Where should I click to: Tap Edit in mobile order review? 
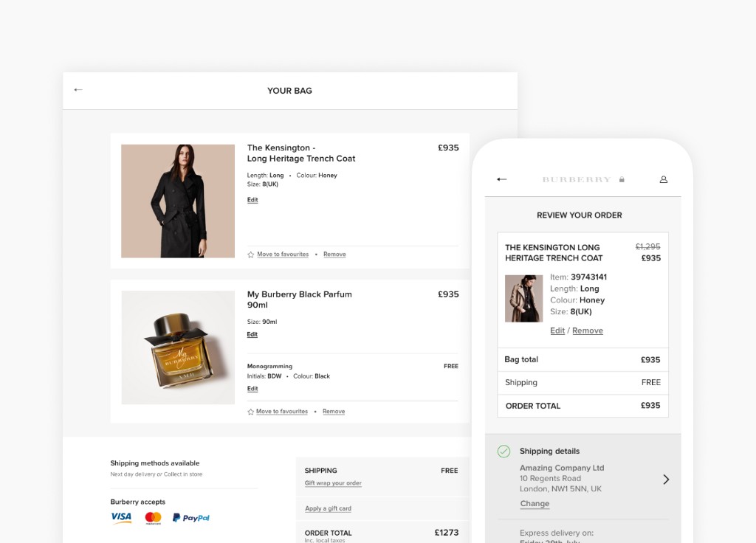click(x=557, y=331)
